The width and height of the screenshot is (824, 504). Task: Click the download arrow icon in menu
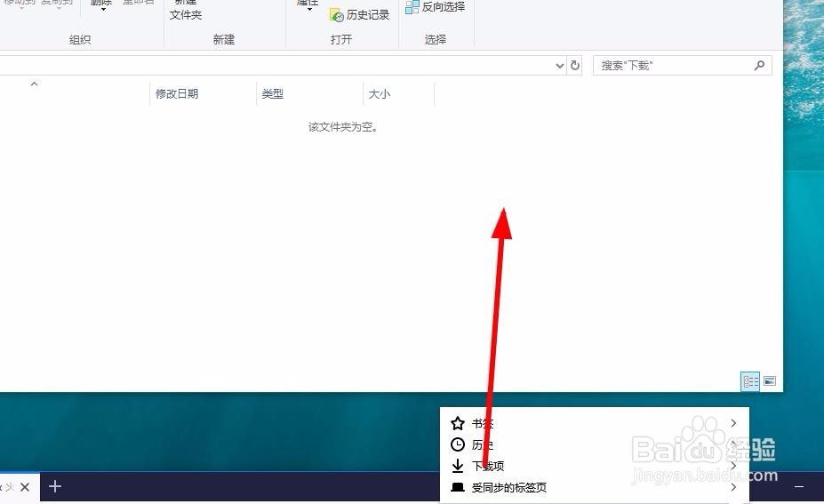pos(458,466)
